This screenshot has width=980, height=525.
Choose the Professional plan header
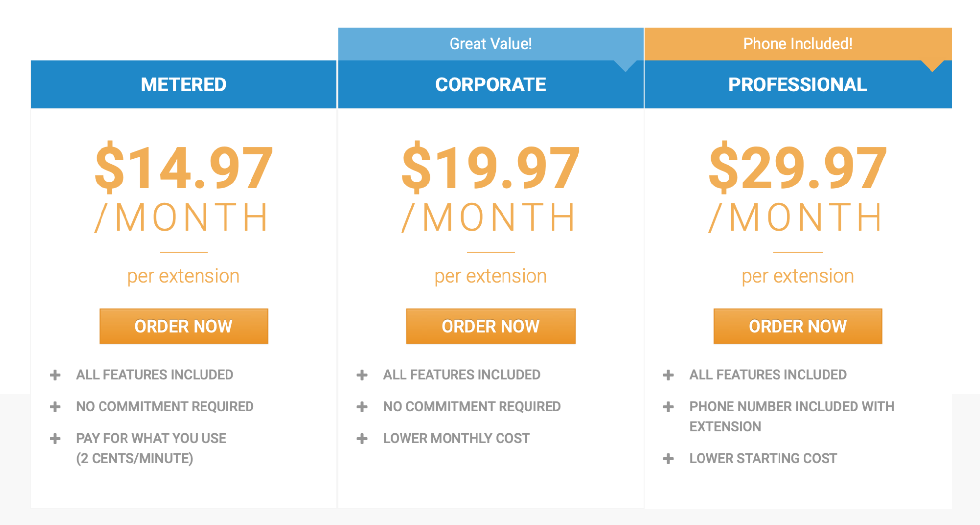pos(798,84)
